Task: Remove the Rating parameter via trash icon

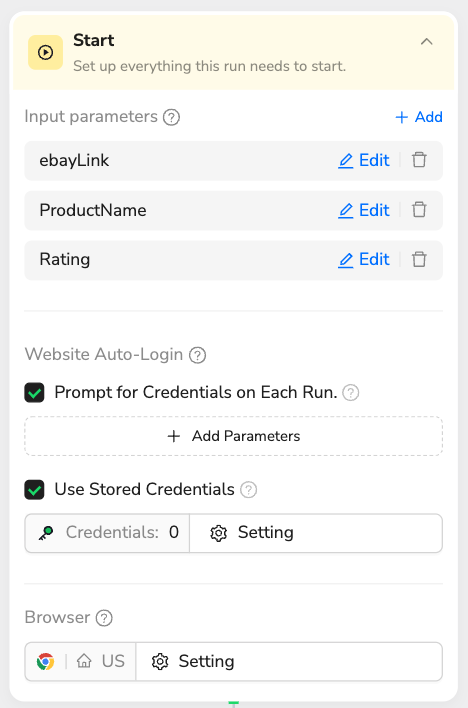Action: coord(419,260)
